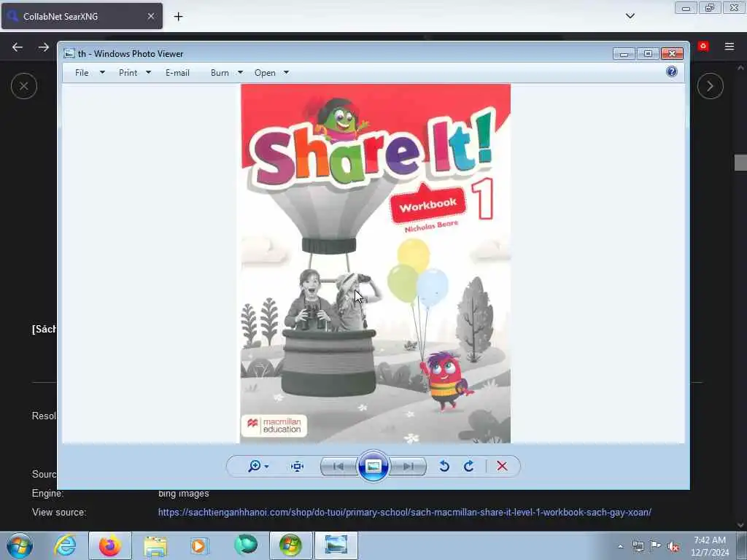
Task: Expand the Print dropdown arrow
Action: point(148,73)
